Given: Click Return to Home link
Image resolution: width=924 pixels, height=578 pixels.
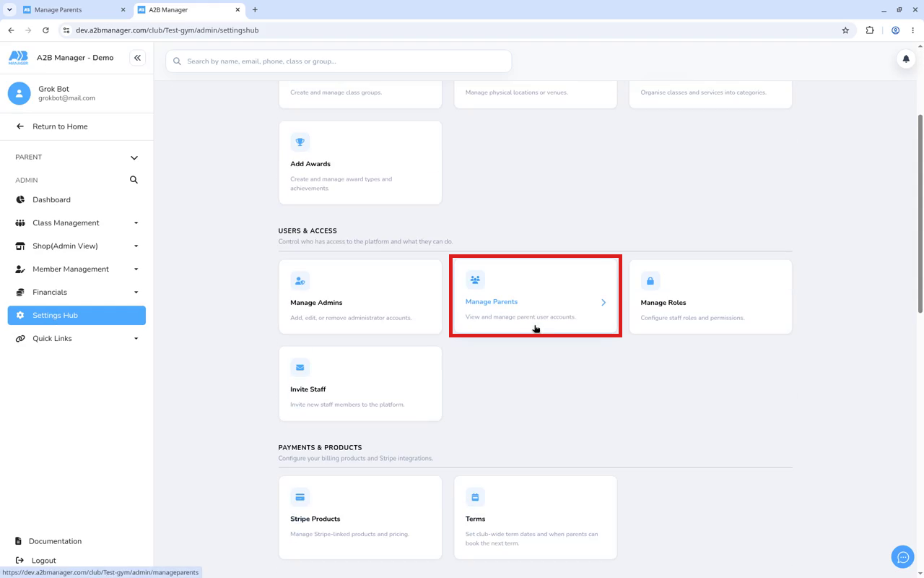Looking at the screenshot, I should (x=60, y=126).
